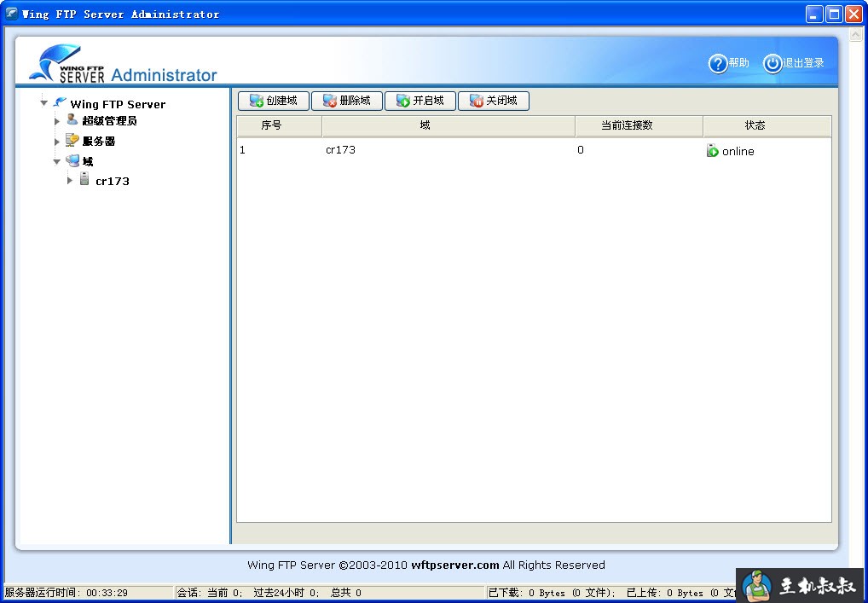Expand the 超级管理员 tree node arrow
This screenshot has width=868, height=603.
click(56, 121)
